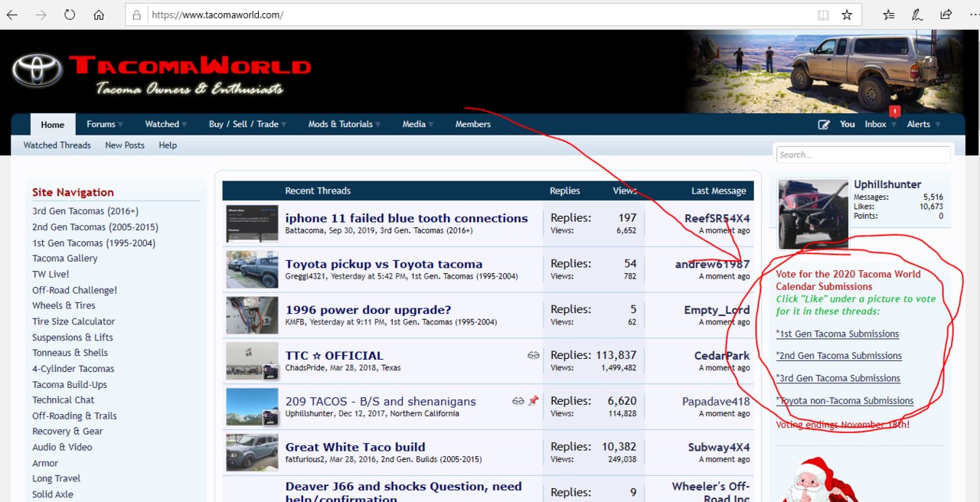
Task: Click the red Inbox notification badge
Action: pos(893,112)
